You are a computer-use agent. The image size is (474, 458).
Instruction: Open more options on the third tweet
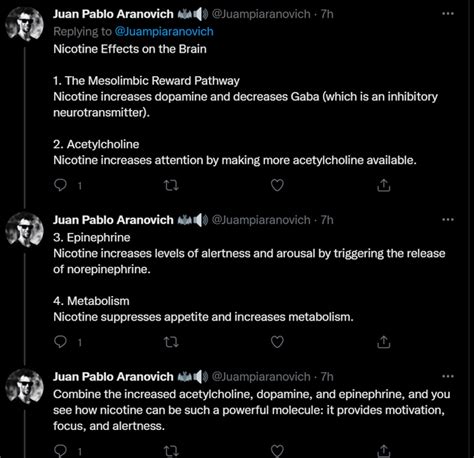tap(448, 376)
